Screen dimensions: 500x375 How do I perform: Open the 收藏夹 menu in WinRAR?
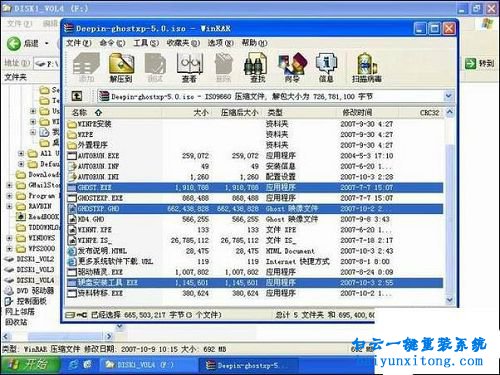pos(183,43)
